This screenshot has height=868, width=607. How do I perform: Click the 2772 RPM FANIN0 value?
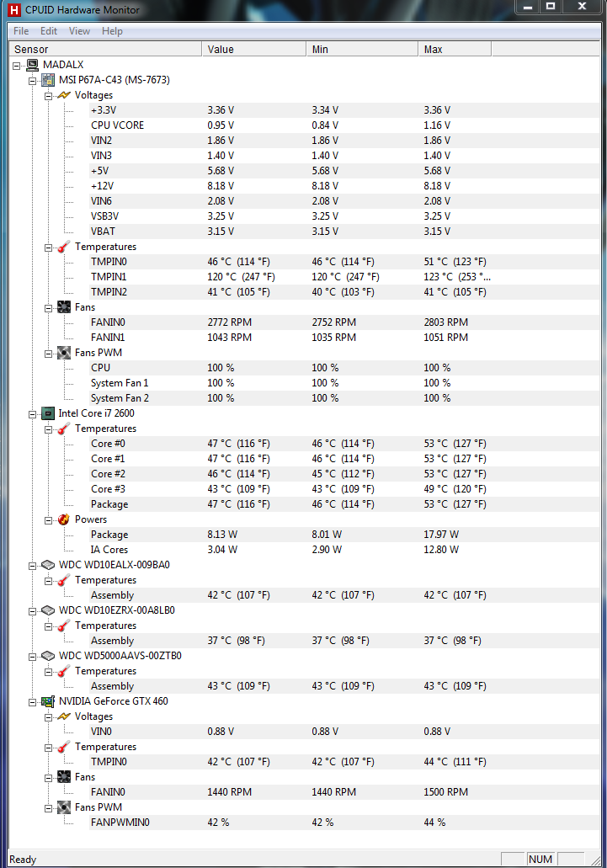tap(230, 322)
